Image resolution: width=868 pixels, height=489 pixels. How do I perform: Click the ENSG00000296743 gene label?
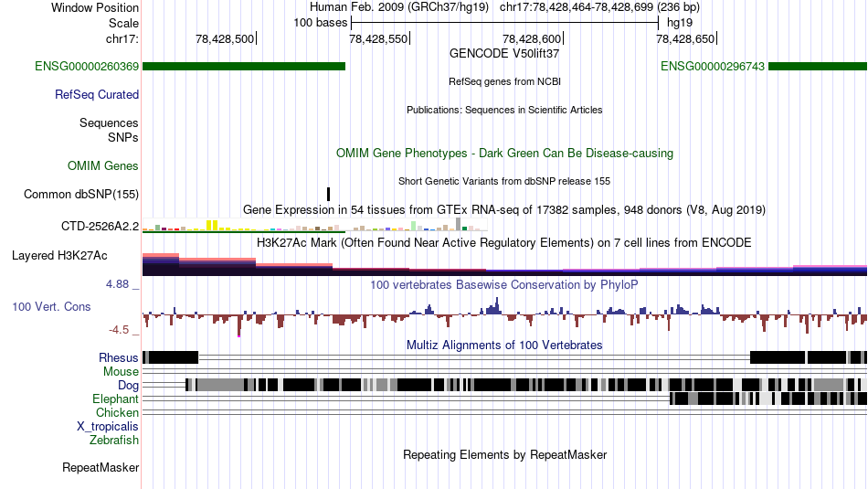tap(713, 67)
